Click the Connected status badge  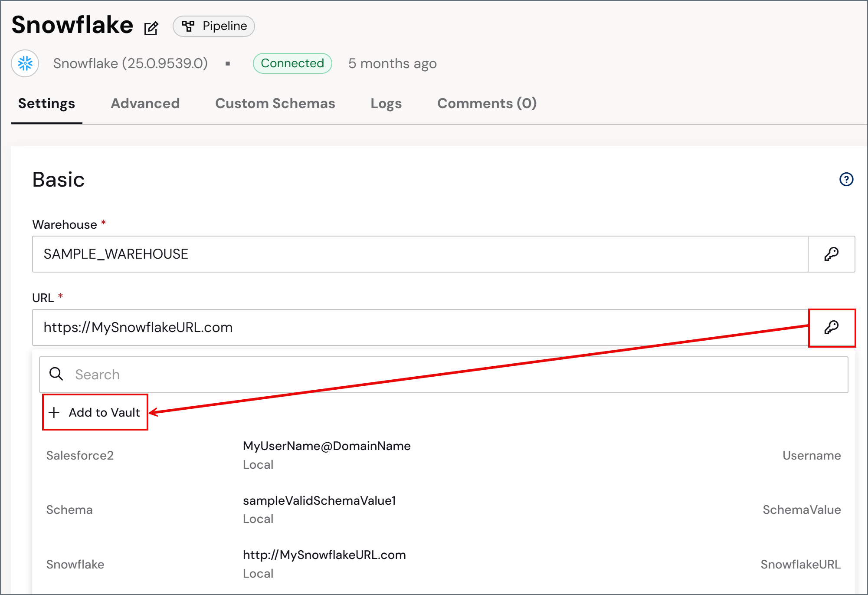292,63
